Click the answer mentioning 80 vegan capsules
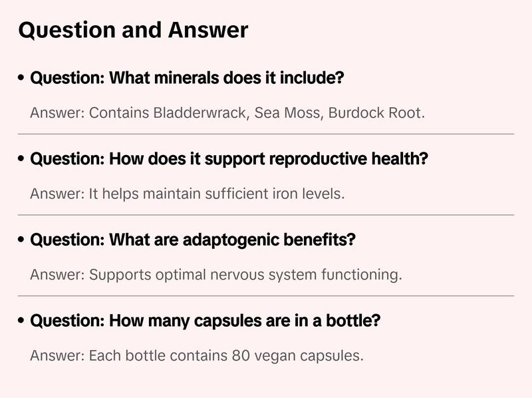The height and width of the screenshot is (398, 532). tap(197, 355)
